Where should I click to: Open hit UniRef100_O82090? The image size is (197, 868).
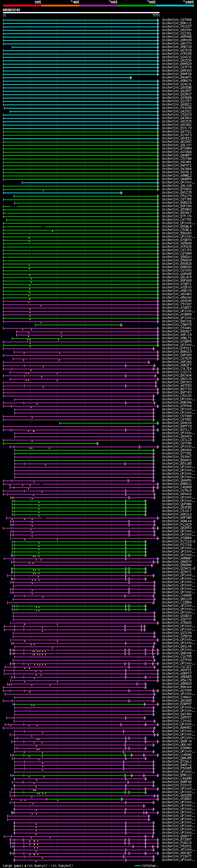(x=177, y=30)
